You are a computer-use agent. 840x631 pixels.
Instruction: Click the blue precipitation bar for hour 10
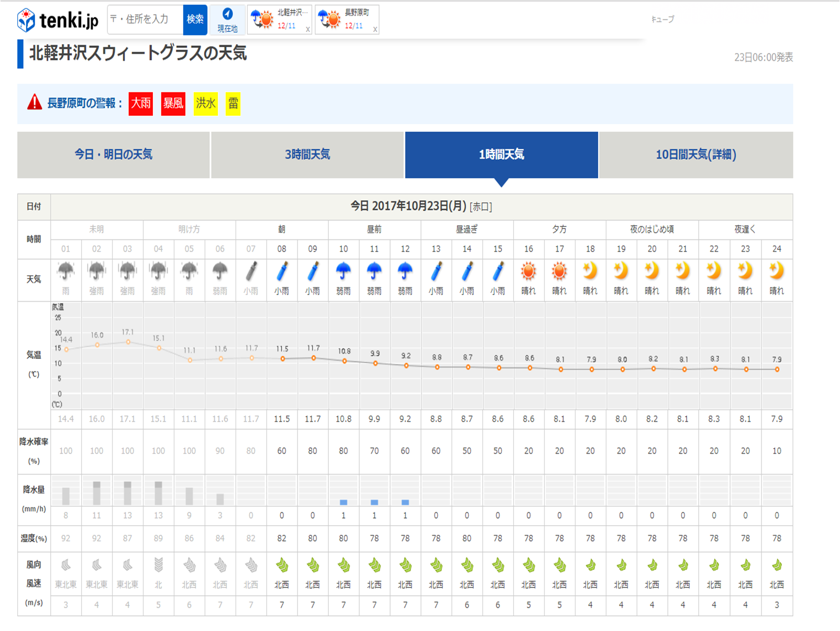coord(344,502)
